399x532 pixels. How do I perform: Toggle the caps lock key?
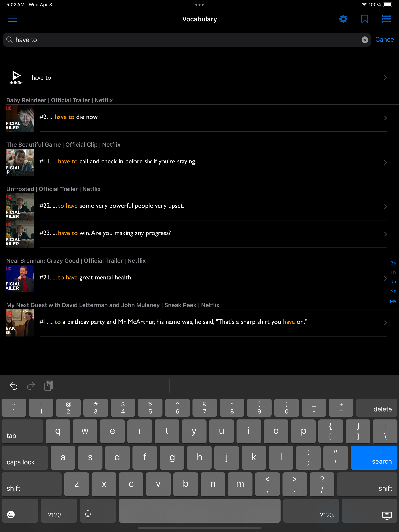[25, 458]
